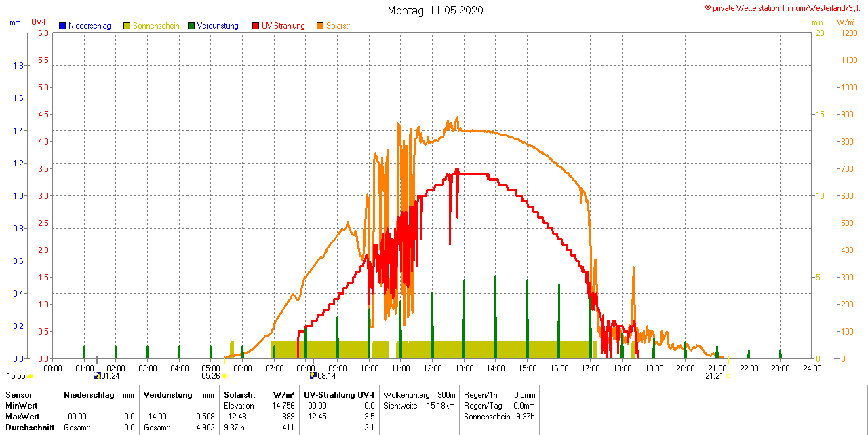The height and width of the screenshot is (435, 868).
Task: Click the MaxWert row header
Action: click(24, 416)
